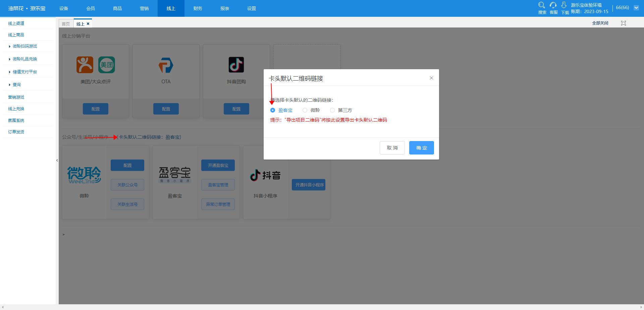Click the 卡头默认二维码链接：盈客宝 text

149,137
